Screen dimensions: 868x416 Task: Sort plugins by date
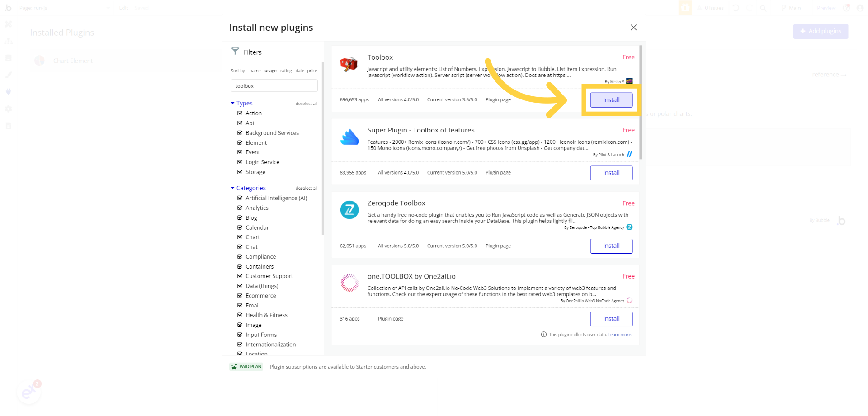click(300, 71)
